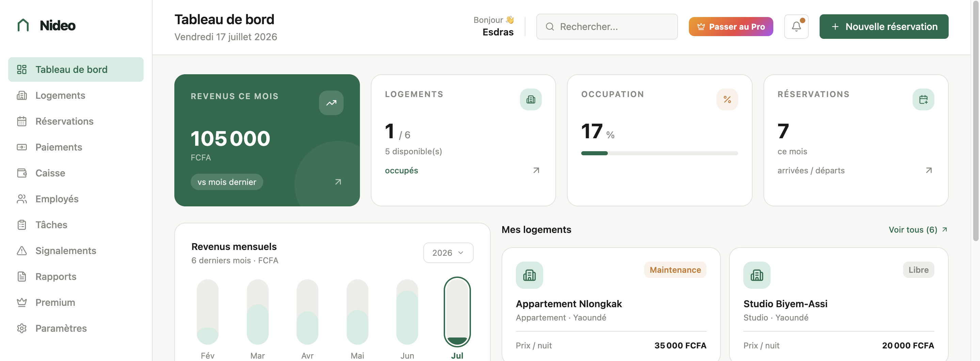980x361 pixels.
Task: Open revenue details arrow on Revenus card
Action: (338, 182)
